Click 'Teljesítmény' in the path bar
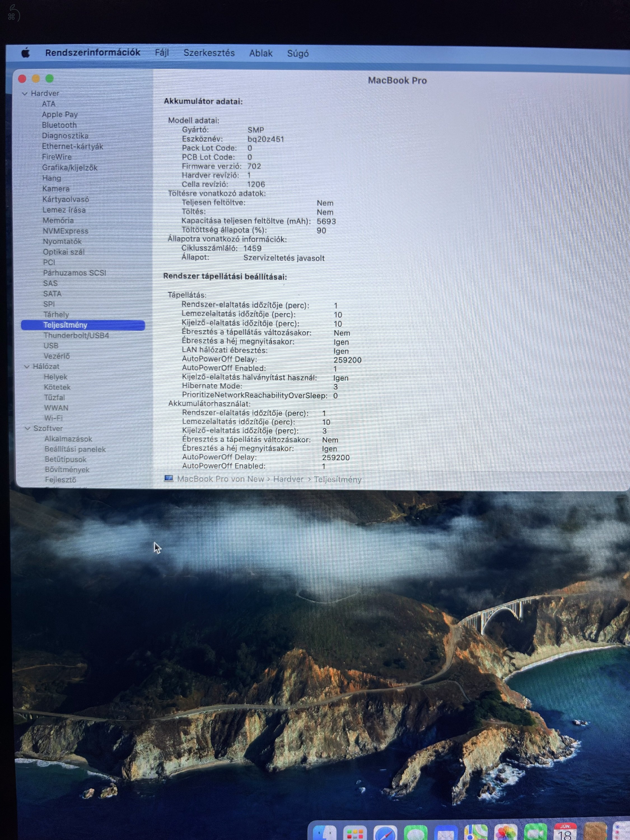Screen dimensions: 630x840 click(x=338, y=480)
